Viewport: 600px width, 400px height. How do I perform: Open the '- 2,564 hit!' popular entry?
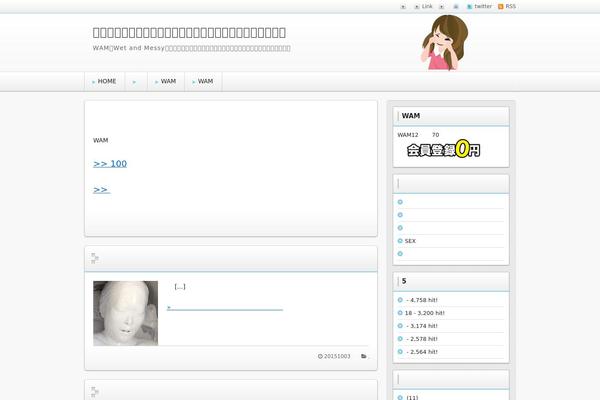422,352
